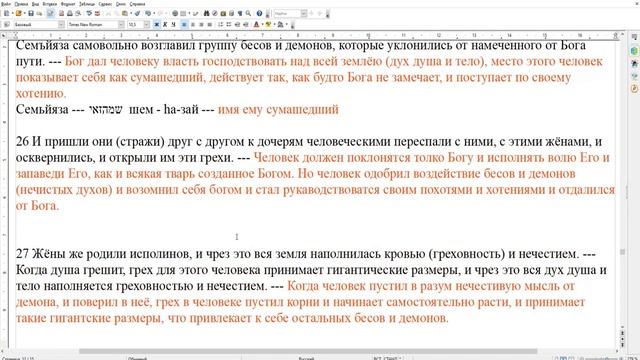The width and height of the screenshot is (640, 360).
Task: Run the Spelling and Grammar check
Action: [89, 13]
